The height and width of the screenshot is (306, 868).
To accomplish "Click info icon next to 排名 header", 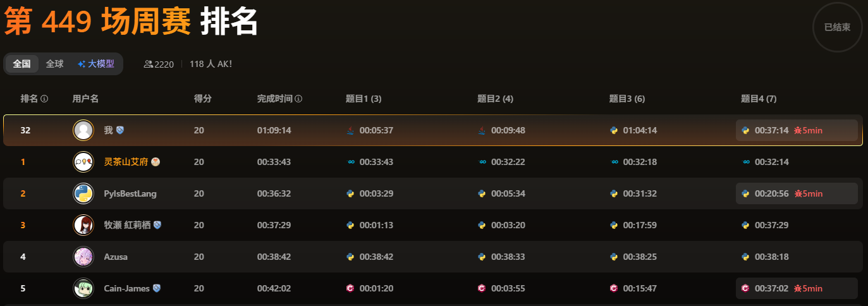I will click(x=44, y=99).
